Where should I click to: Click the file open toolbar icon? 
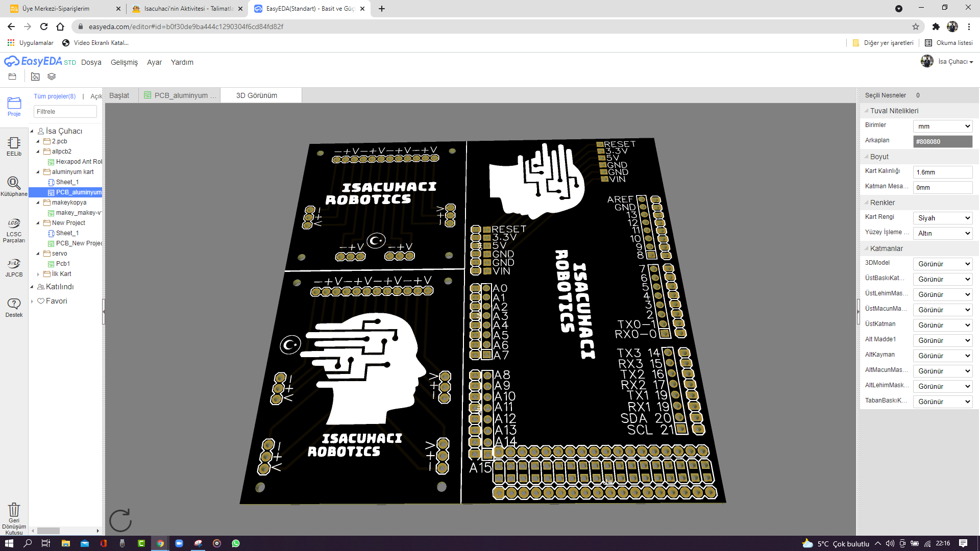[11, 77]
